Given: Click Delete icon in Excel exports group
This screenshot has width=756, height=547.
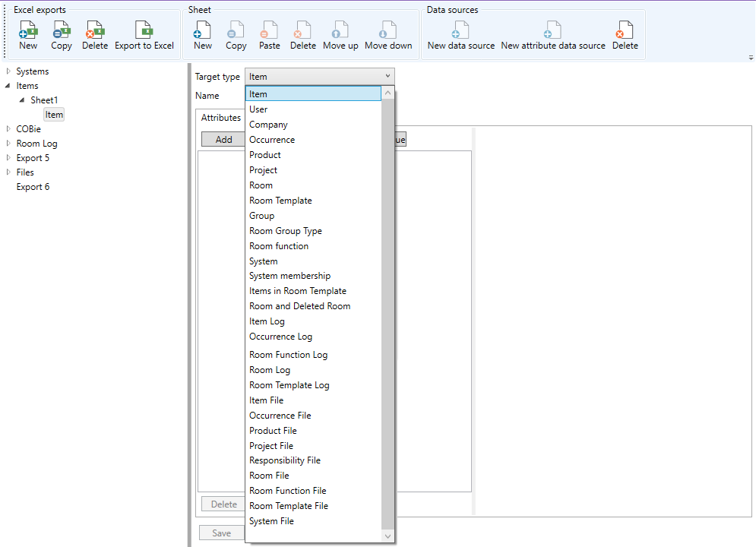Looking at the screenshot, I should coord(95,31).
